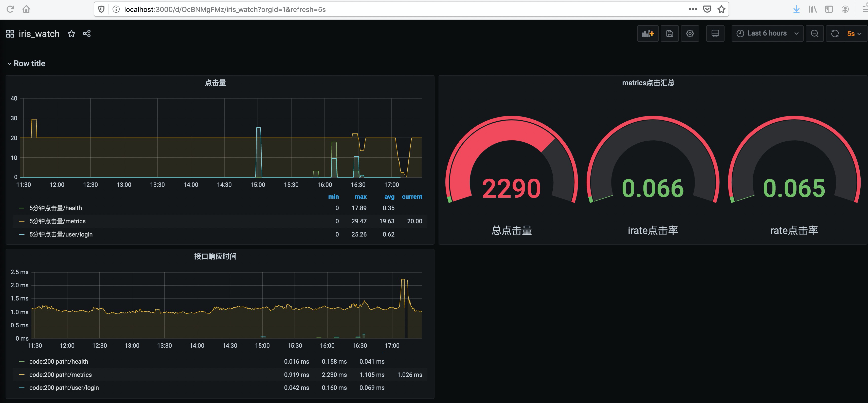This screenshot has height=403, width=868.
Task: Select the 5分钟点击量/user/login legend entry
Action: click(x=61, y=234)
